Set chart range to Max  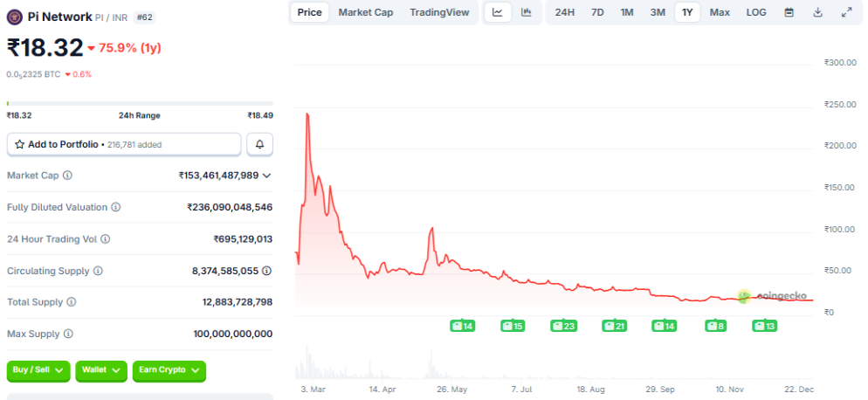pyautogui.click(x=720, y=12)
